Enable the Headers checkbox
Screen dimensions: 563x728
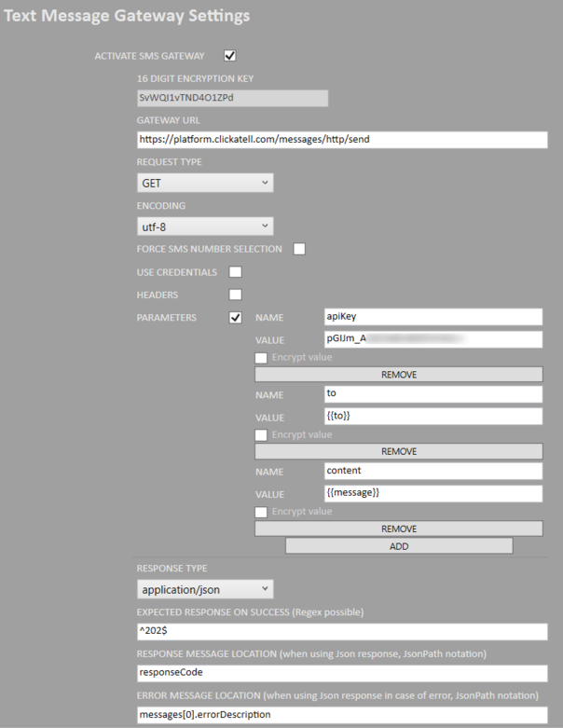coord(236,295)
